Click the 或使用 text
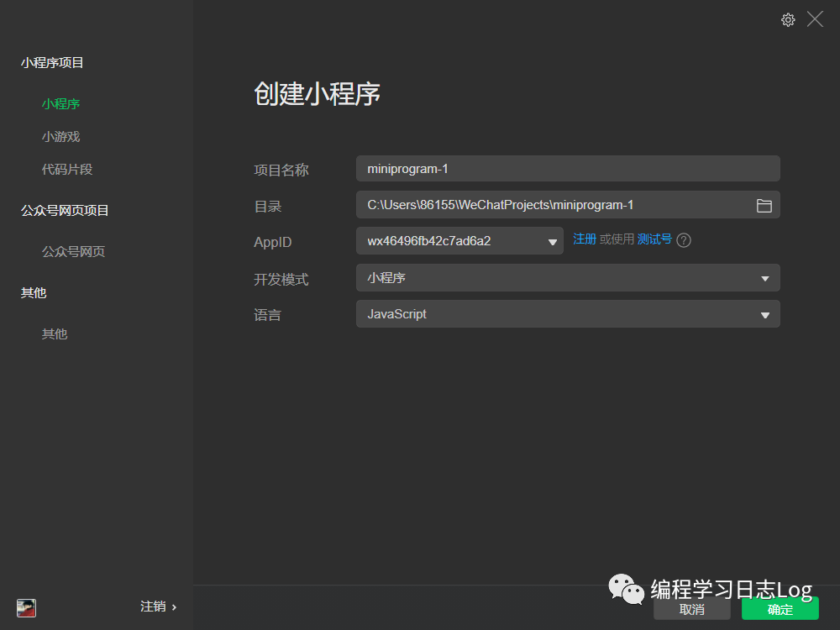 tap(617, 239)
